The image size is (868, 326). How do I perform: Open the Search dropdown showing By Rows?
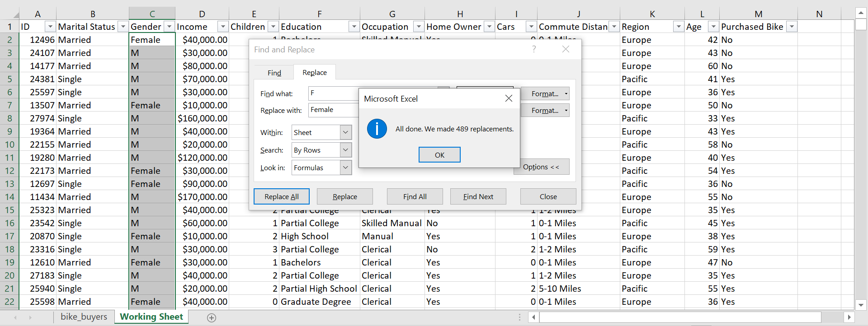pos(345,150)
